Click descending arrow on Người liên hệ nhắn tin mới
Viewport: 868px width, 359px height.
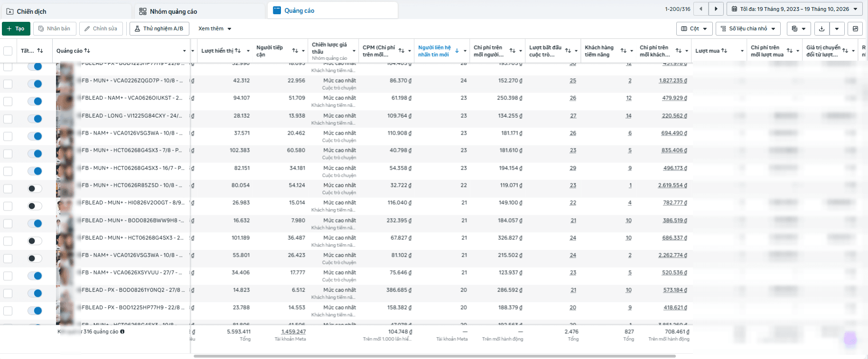[457, 51]
